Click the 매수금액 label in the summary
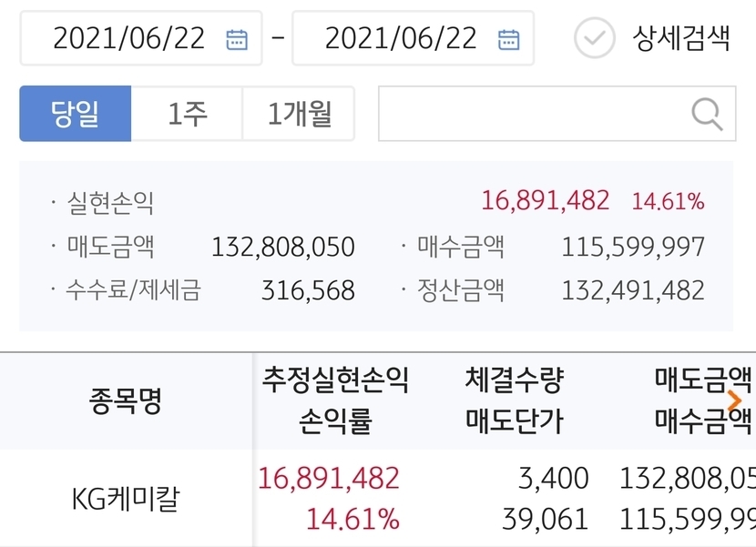The width and height of the screenshot is (756, 547). click(x=461, y=247)
